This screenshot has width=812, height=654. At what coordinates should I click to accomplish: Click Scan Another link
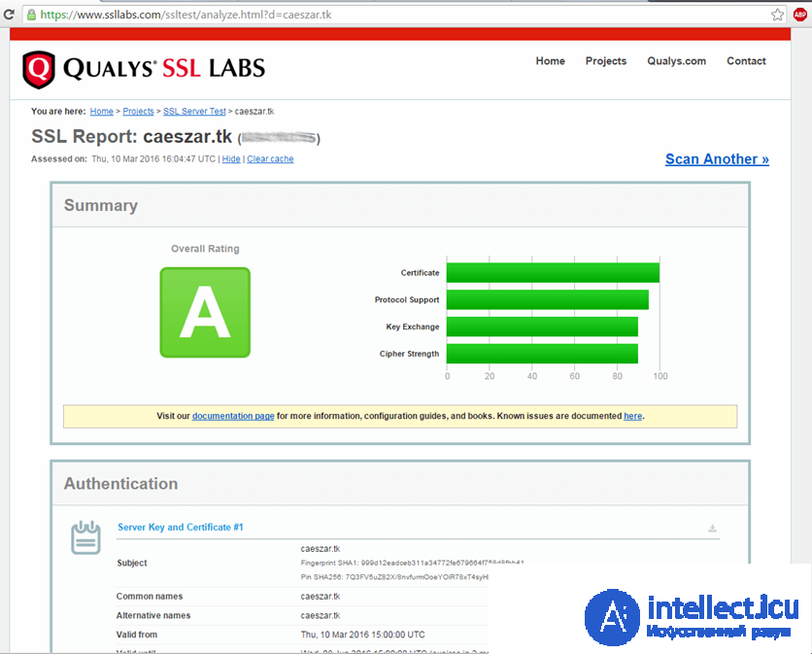point(717,159)
